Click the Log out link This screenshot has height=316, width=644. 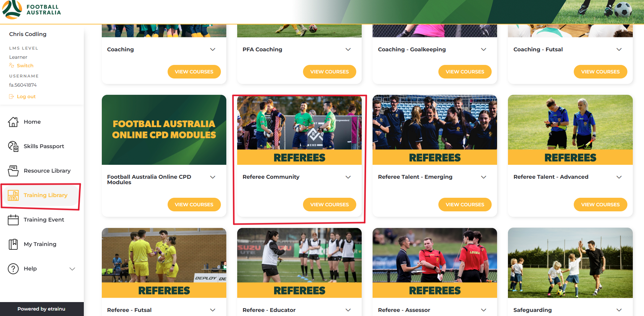(26, 96)
